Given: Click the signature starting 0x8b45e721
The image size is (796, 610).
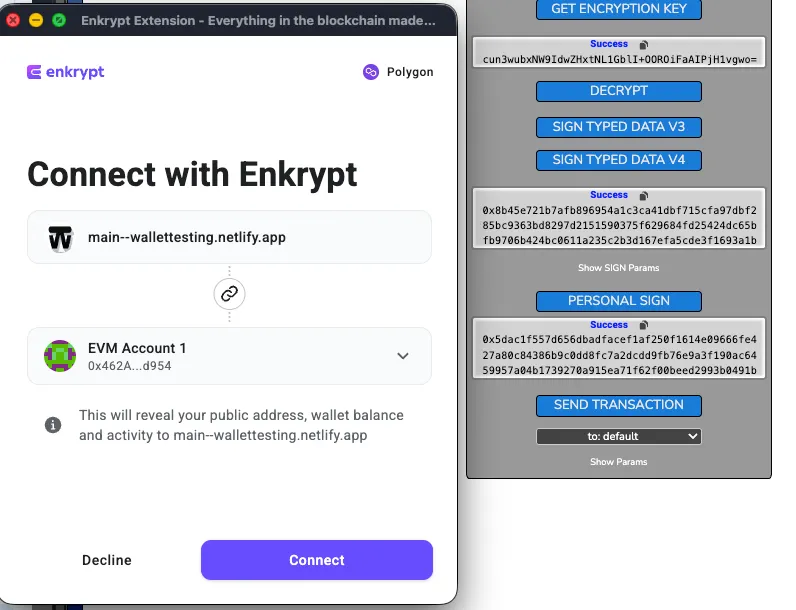Looking at the screenshot, I should [x=619, y=225].
